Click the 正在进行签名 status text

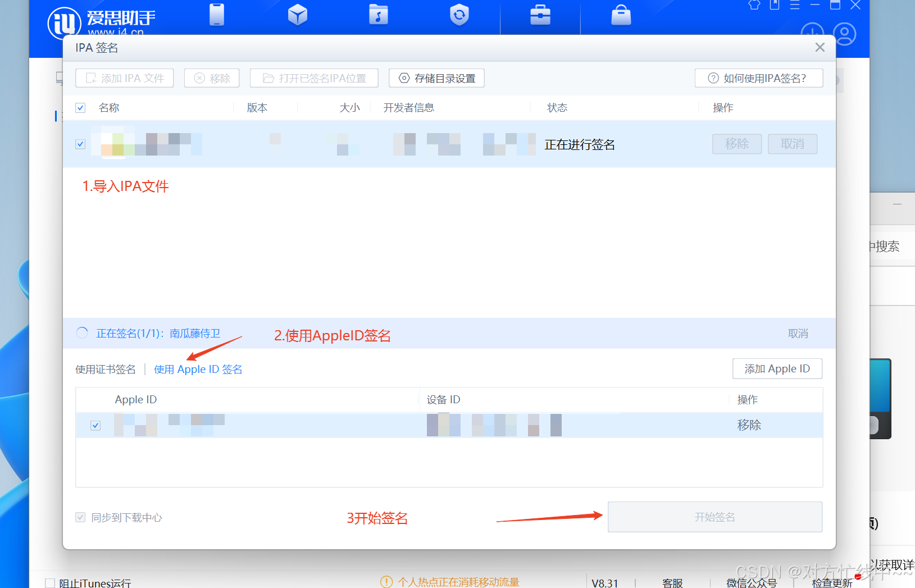(x=580, y=145)
